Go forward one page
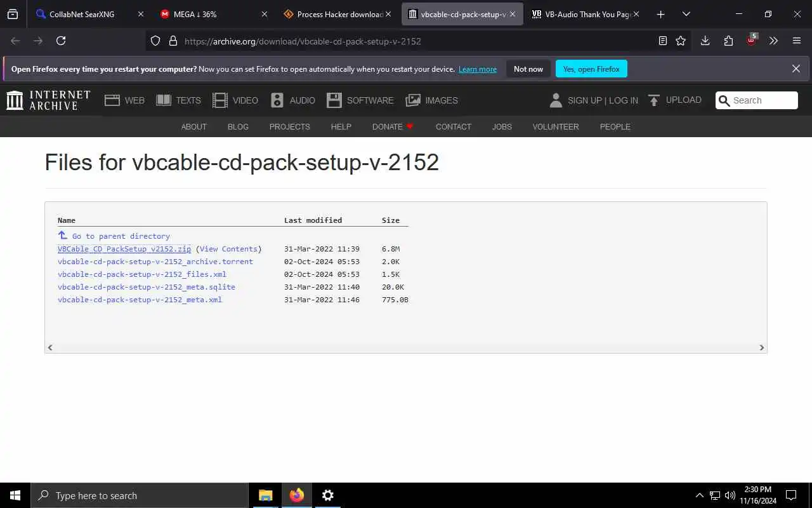Image resolution: width=812 pixels, height=508 pixels. click(38, 41)
